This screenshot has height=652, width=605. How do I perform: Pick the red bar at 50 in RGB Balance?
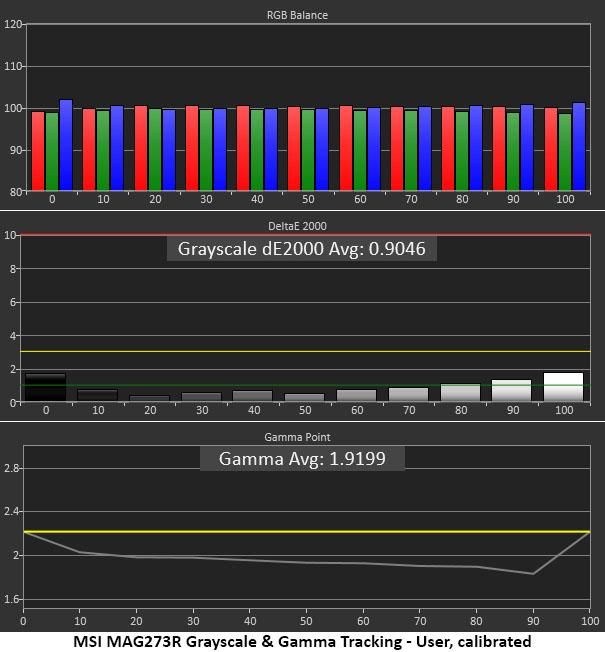coord(294,149)
